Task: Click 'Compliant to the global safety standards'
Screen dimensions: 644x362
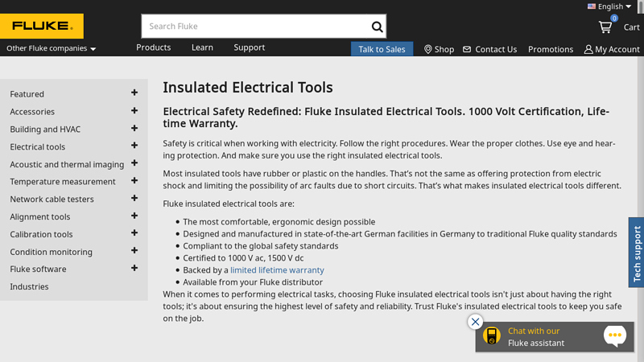Action: [x=260, y=246]
